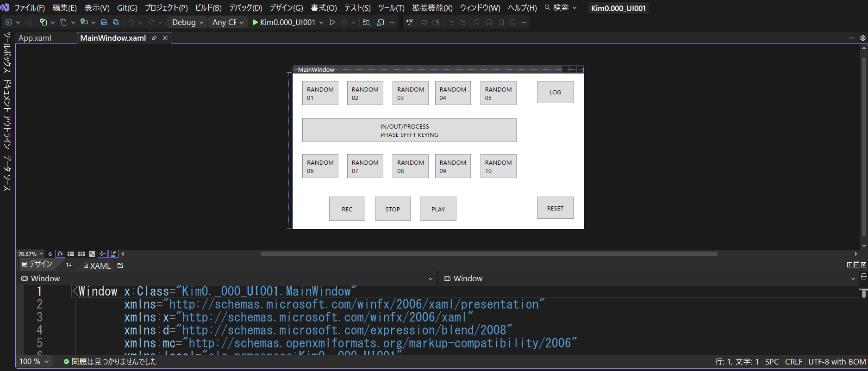Open the Any CPU platform dropdown
This screenshot has width=868, height=371.
click(x=228, y=22)
